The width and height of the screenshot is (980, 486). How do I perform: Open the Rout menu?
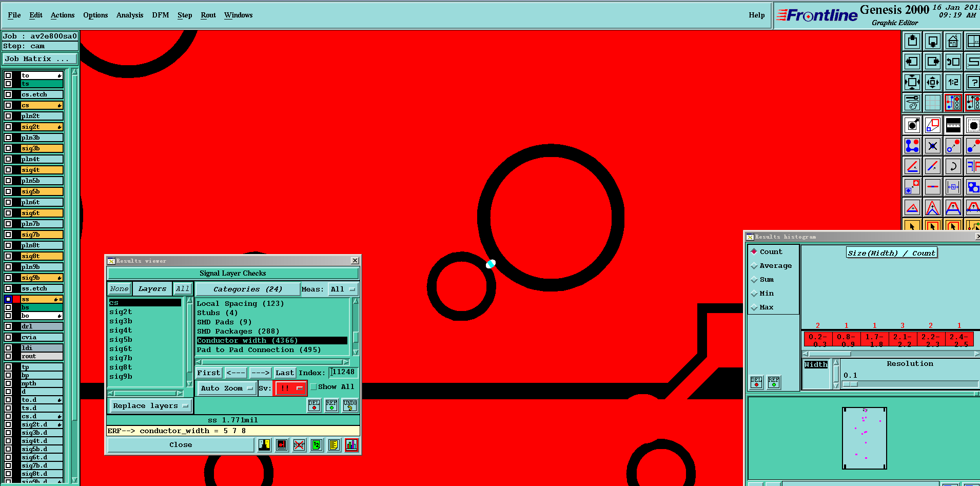coord(208,15)
